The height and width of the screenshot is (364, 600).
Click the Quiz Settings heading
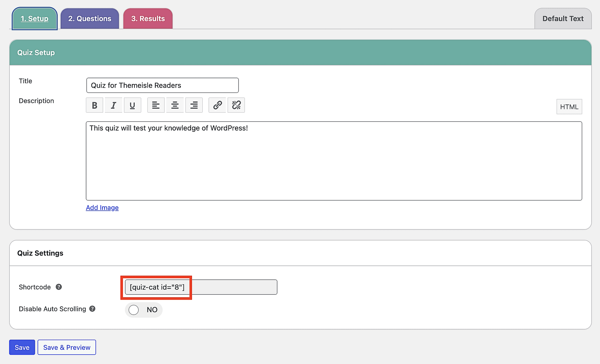click(40, 253)
